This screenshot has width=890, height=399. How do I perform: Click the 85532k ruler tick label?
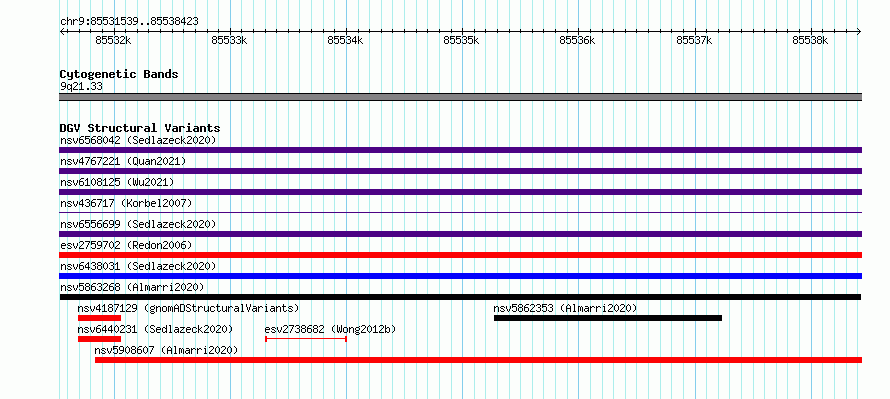(x=114, y=40)
